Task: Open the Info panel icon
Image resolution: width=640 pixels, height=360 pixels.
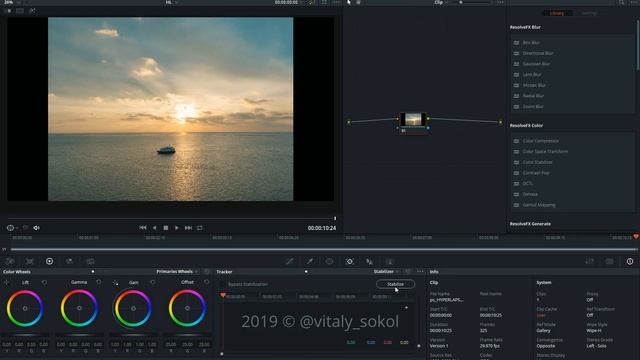Action: click(630, 261)
